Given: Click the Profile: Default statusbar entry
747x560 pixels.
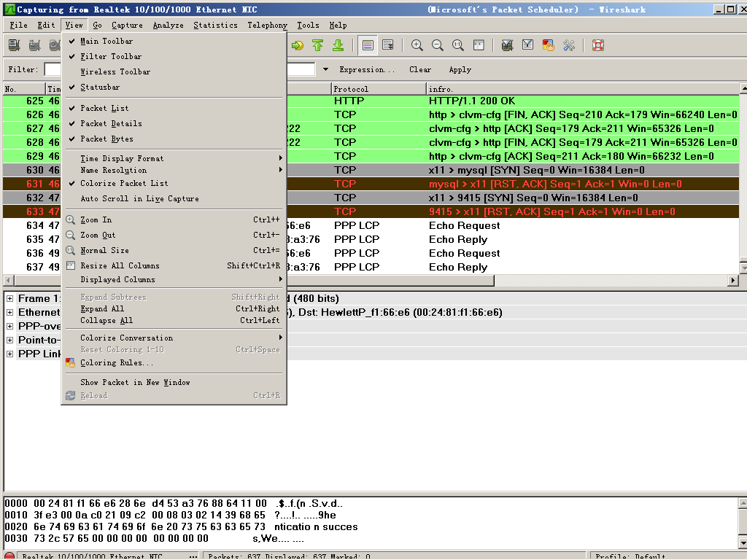Looking at the screenshot, I should (x=630, y=556).
